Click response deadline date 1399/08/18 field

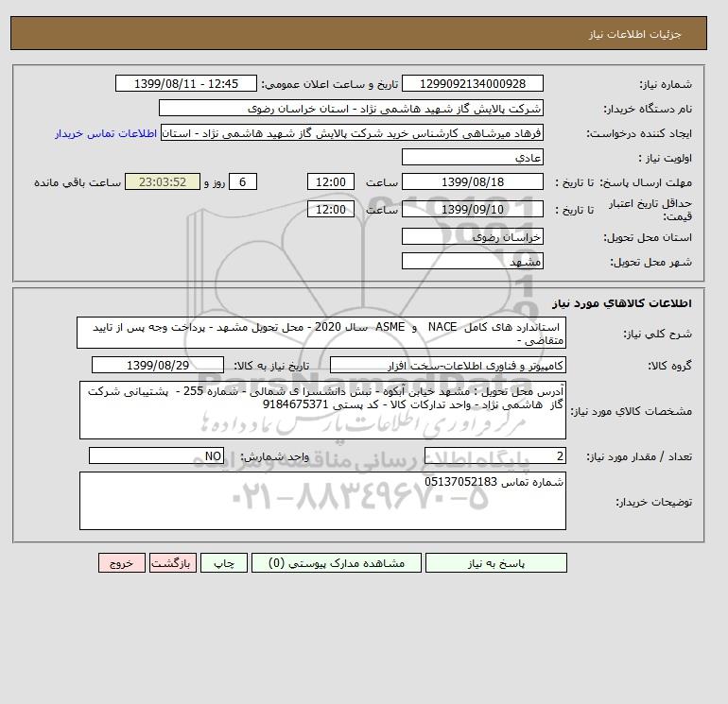[472, 182]
